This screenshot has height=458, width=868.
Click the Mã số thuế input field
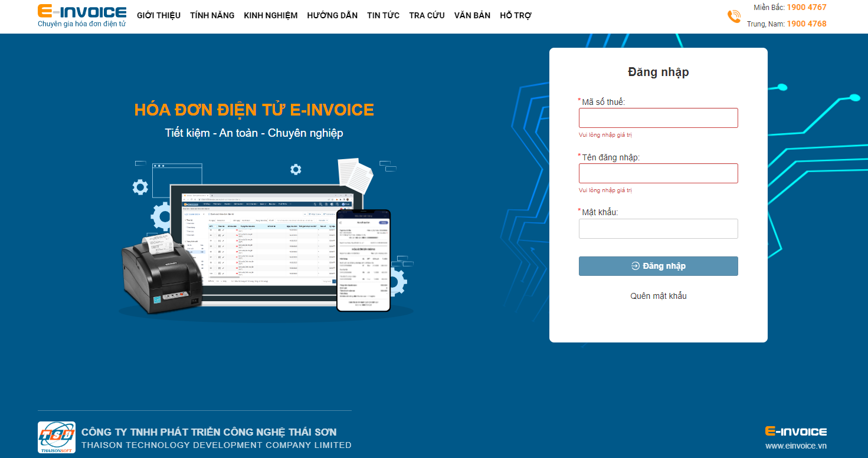coord(658,118)
